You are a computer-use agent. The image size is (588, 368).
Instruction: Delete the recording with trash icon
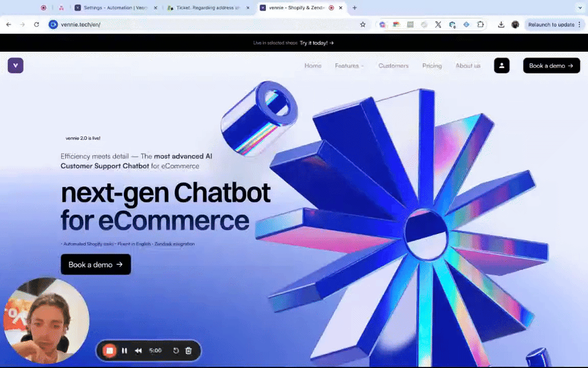click(188, 350)
